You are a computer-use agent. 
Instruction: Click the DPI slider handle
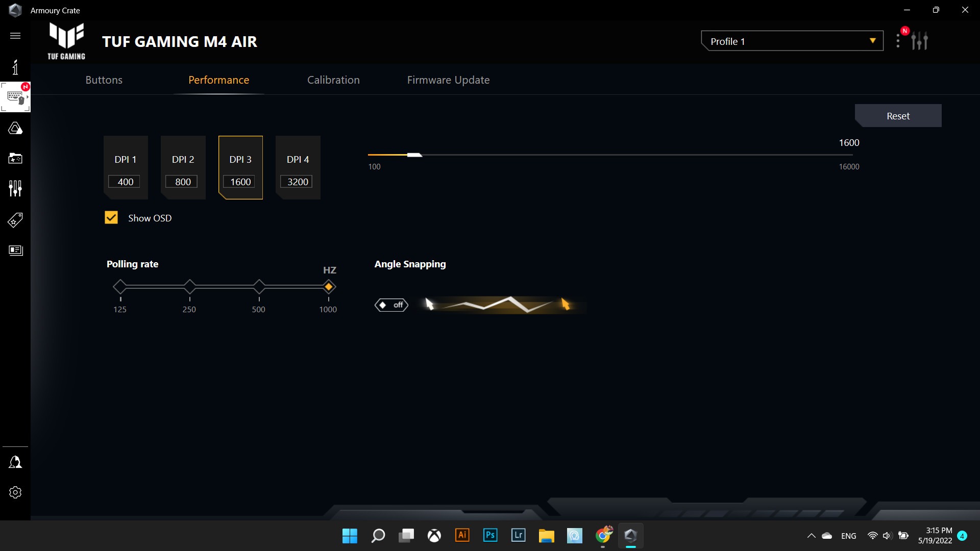(414, 155)
